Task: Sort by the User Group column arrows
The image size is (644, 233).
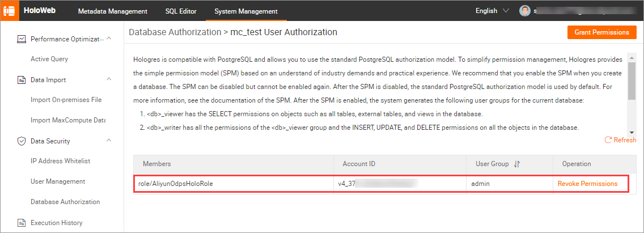Action: 516,164
